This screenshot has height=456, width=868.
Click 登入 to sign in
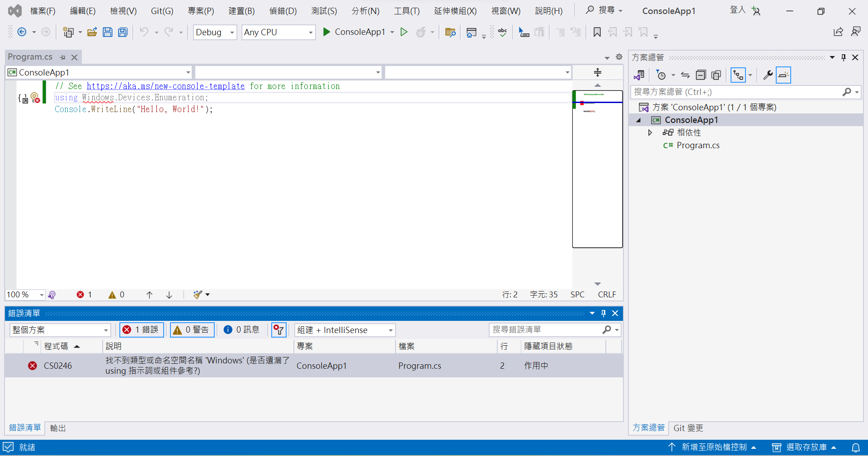[x=738, y=10]
